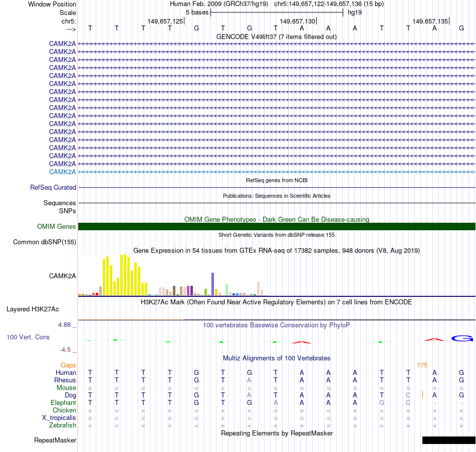The height and width of the screenshot is (452, 476).
Task: Open 'Repeating Elements by RepeatMasker' title
Action: (x=277, y=433)
